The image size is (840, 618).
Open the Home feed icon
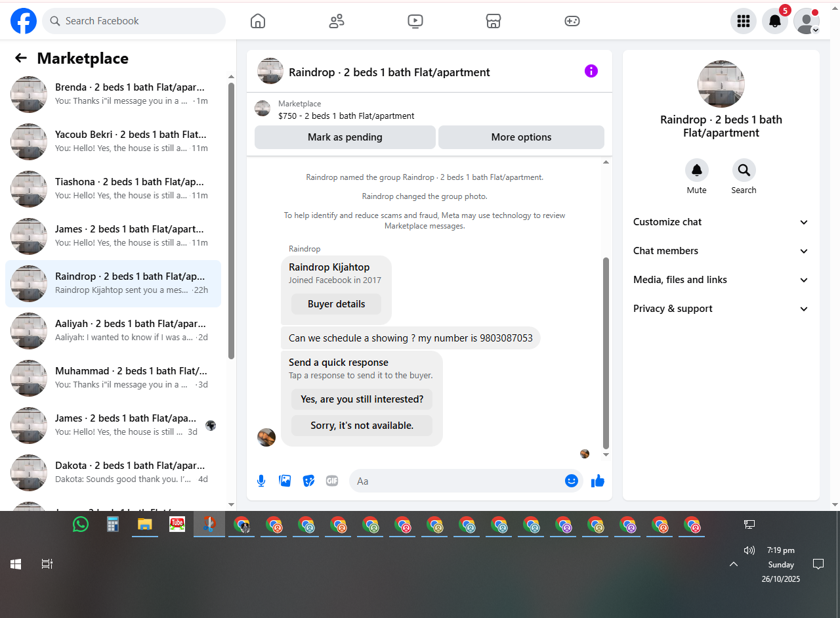pos(258,21)
